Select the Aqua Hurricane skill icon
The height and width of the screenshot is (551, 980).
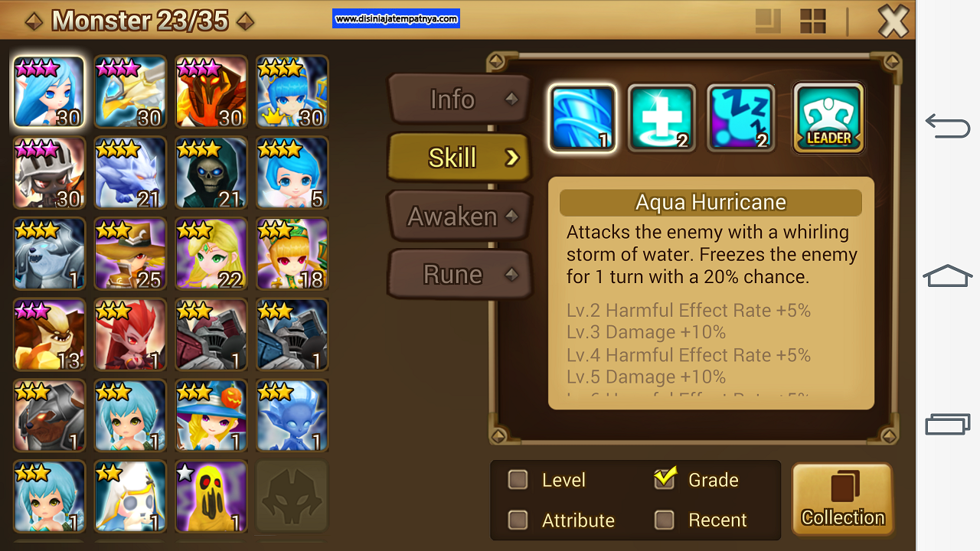tap(583, 118)
